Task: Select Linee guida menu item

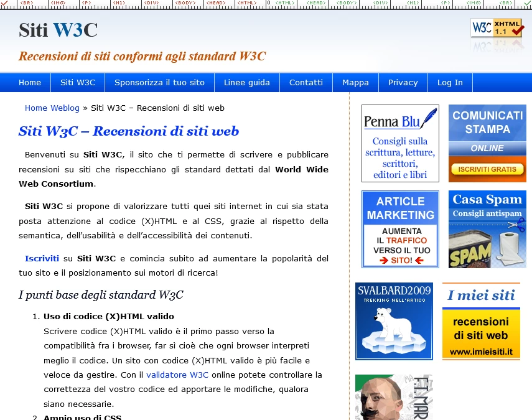Action: point(246,82)
